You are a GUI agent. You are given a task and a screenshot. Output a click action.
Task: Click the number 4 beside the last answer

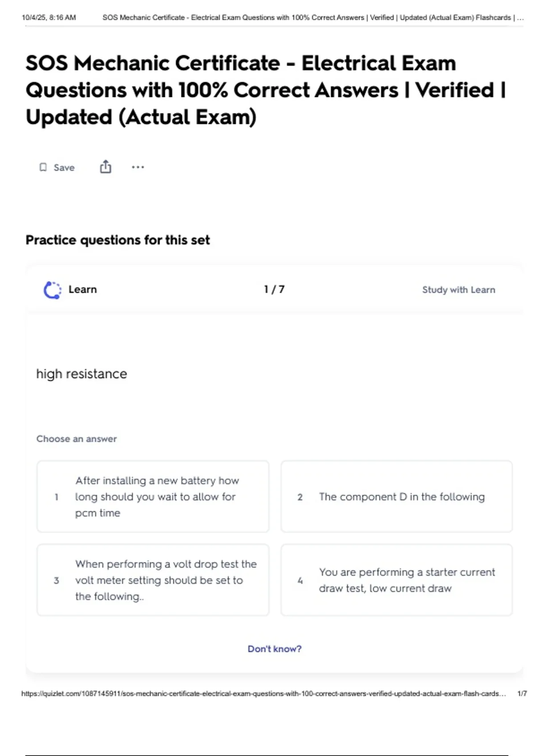coord(300,580)
